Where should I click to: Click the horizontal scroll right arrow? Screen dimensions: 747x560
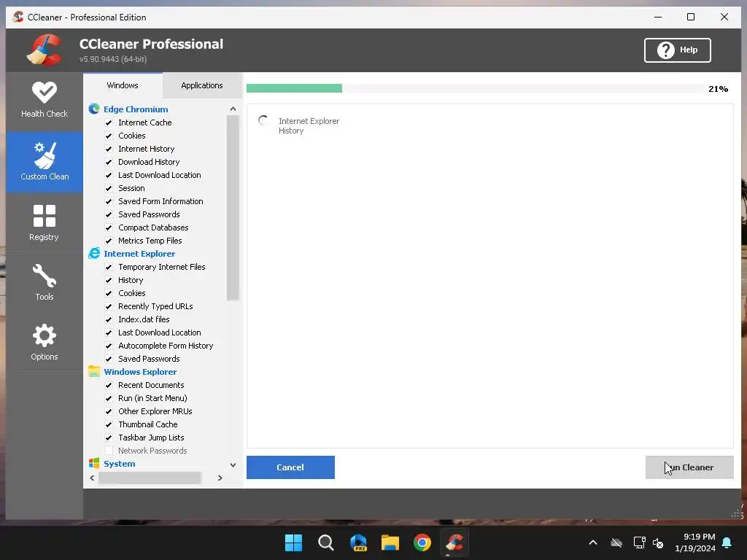point(220,478)
